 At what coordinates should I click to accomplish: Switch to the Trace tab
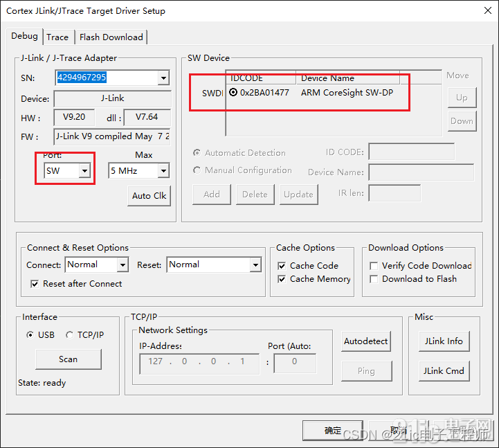click(x=57, y=37)
